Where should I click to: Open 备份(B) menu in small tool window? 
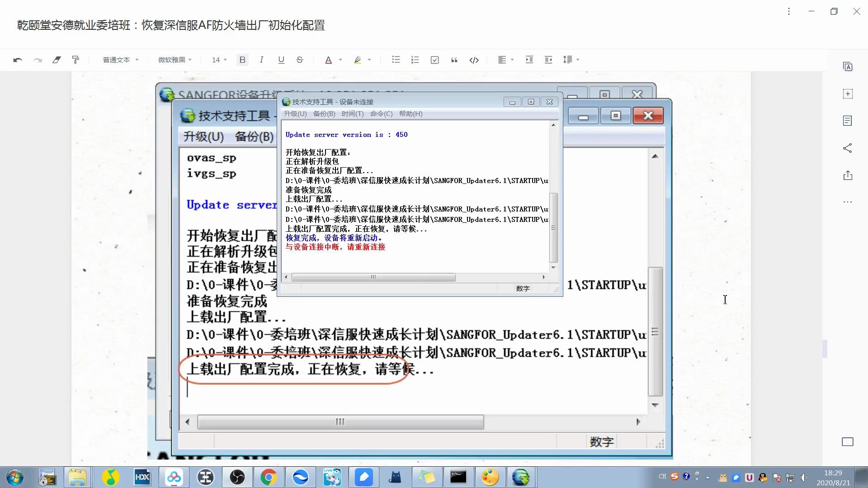[324, 114]
